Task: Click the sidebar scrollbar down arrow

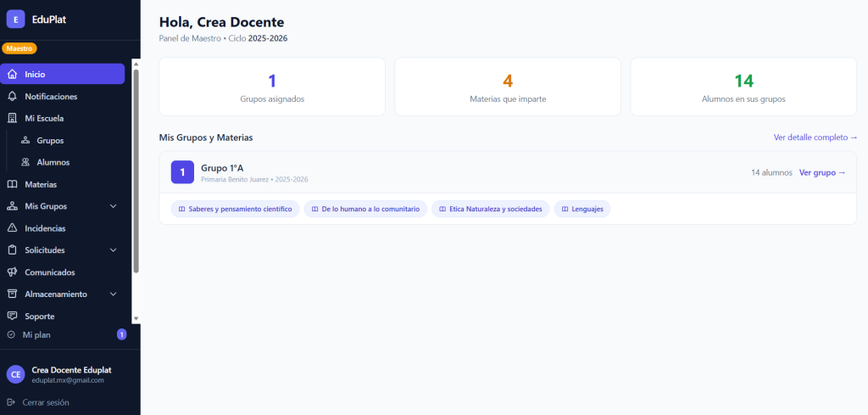Action: 136,319
